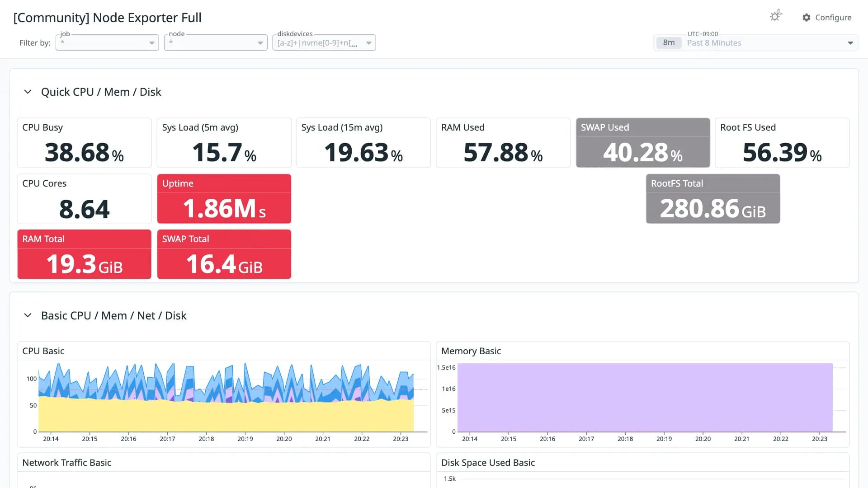Viewport: 868px width, 488px height.
Task: Select the Sys Load (15m avg) widget
Action: point(363,143)
